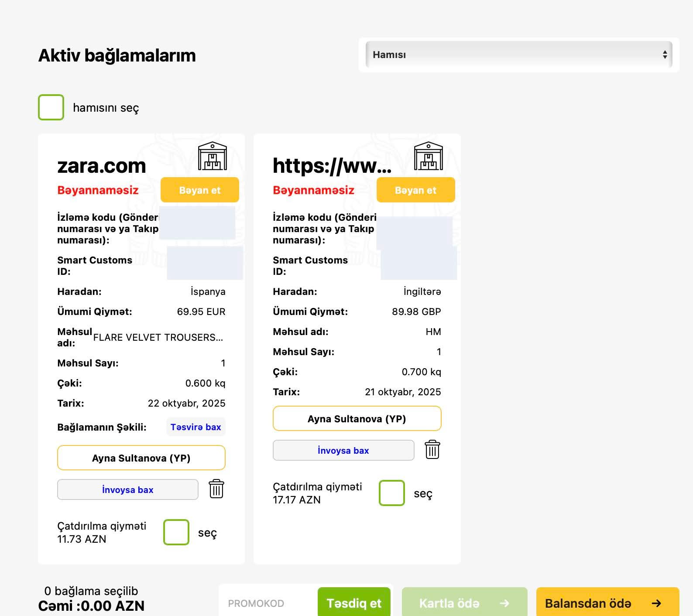
Task: Click the zara.com package title
Action: [102, 166]
